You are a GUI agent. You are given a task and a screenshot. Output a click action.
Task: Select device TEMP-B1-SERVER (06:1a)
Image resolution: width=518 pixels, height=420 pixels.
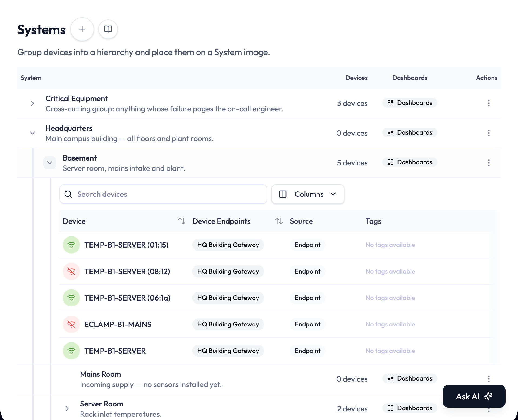[127, 298]
